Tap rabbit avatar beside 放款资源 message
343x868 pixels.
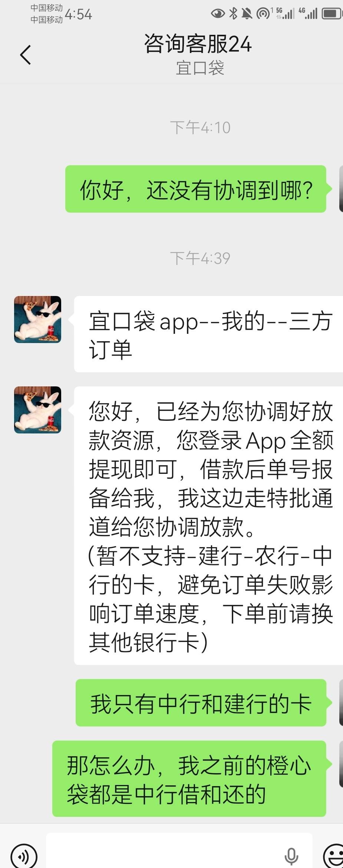click(37, 410)
